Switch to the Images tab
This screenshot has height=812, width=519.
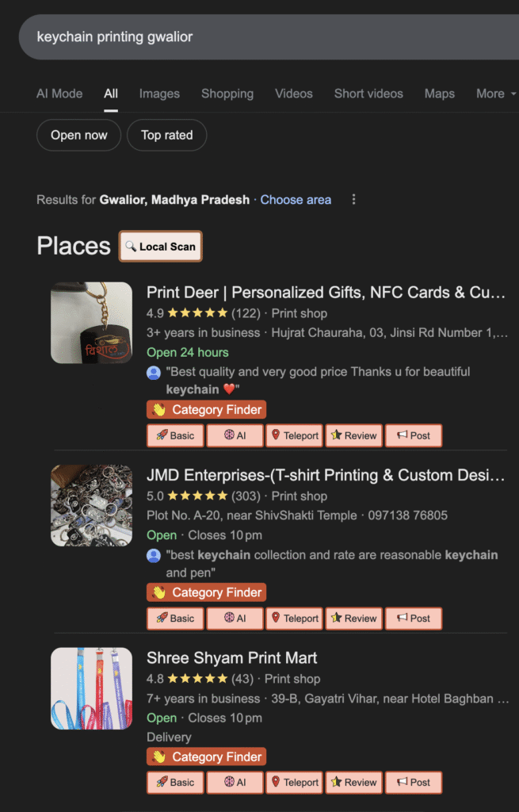click(x=159, y=94)
